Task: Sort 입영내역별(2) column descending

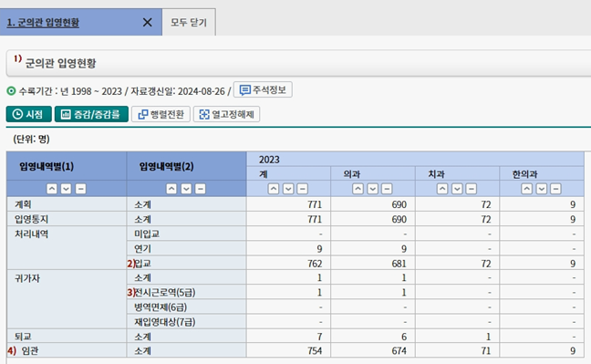Action: (186, 189)
